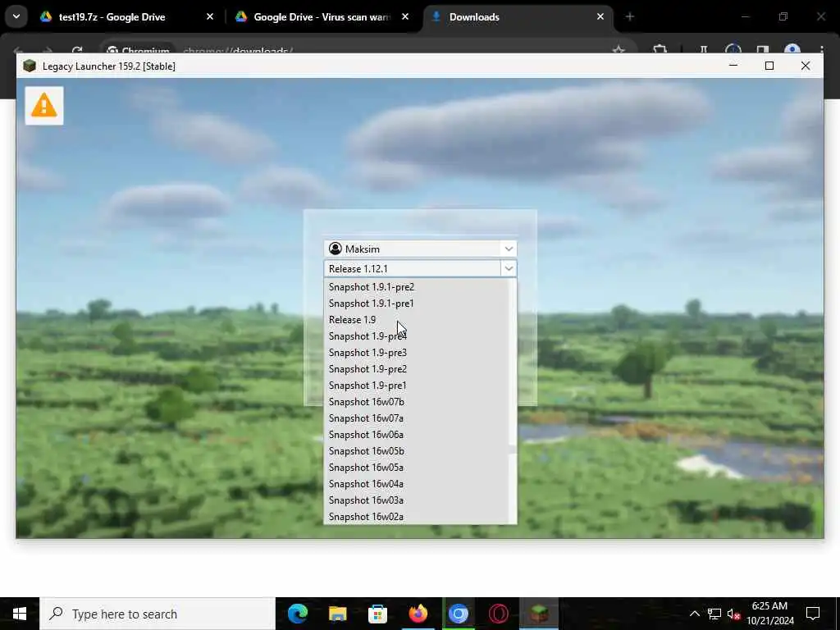
Task: Click the Maksim account avatar icon
Action: pyautogui.click(x=336, y=249)
